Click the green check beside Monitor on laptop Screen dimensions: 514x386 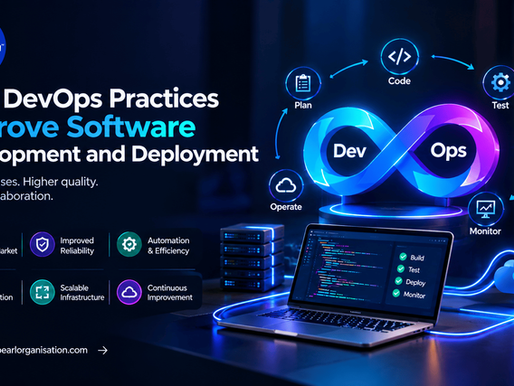tap(396, 293)
